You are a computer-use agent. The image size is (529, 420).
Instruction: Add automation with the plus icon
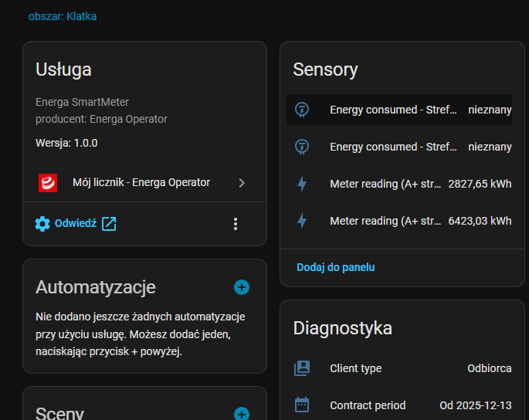point(242,287)
